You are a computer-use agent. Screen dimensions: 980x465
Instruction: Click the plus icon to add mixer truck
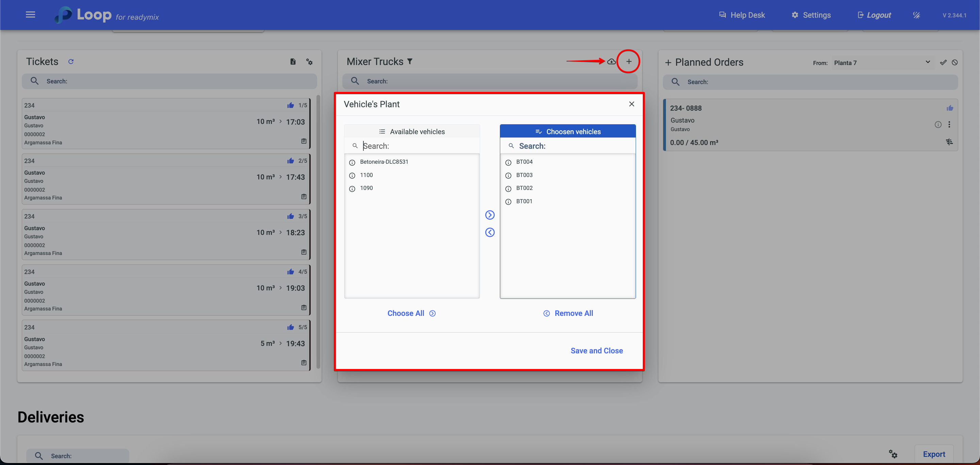[628, 61]
